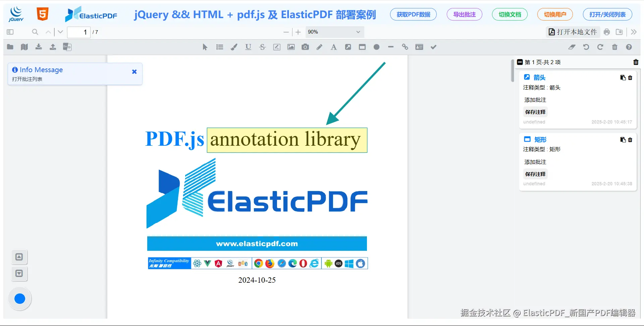Delete the 矩形 annotation
This screenshot has height=326, width=644.
click(630, 140)
